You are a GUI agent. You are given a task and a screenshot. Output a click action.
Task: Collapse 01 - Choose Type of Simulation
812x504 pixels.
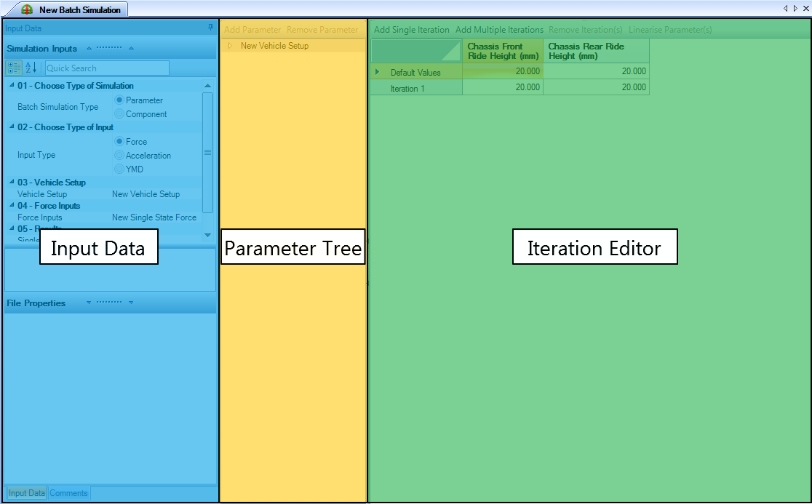[12, 85]
